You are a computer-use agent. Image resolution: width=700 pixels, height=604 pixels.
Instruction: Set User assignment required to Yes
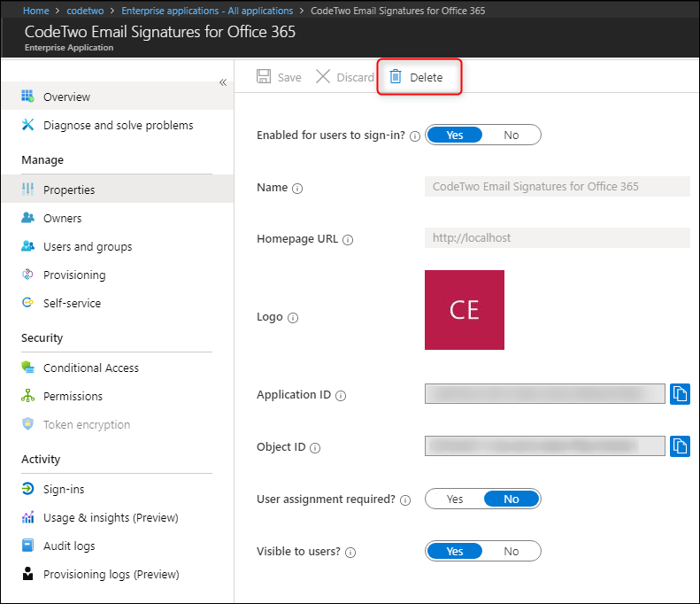(x=455, y=499)
